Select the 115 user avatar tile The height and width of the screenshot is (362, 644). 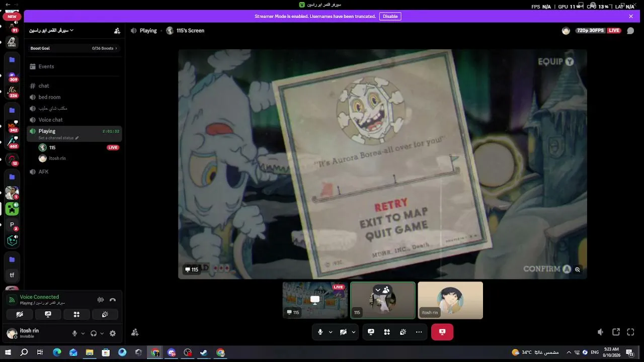pyautogui.click(x=383, y=300)
